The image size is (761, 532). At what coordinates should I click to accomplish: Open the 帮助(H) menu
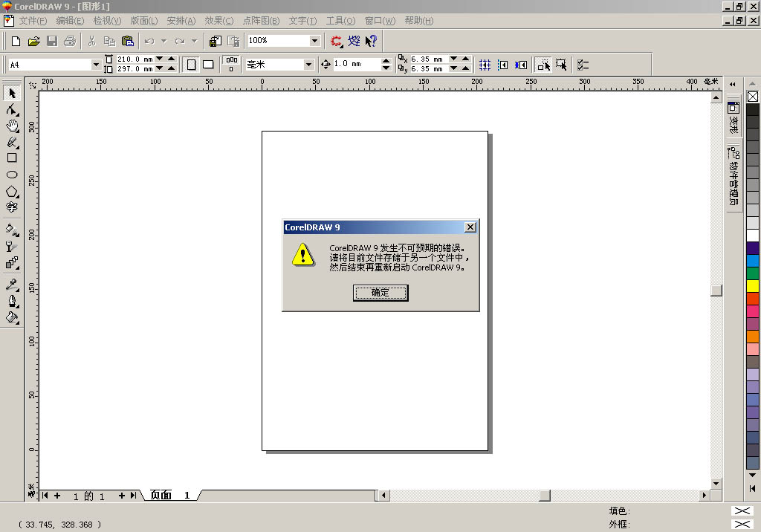coord(419,21)
